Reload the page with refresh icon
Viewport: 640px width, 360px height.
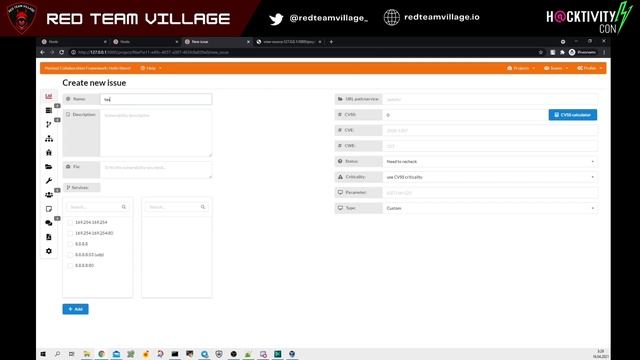pyautogui.click(x=62, y=52)
